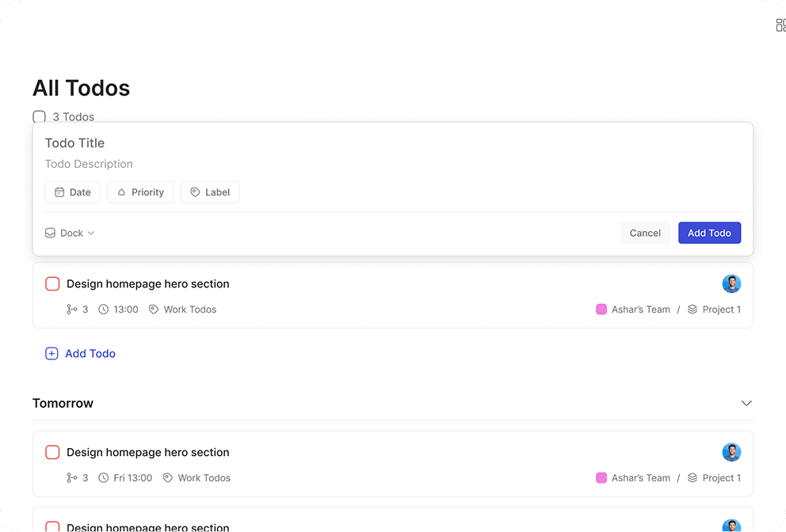The width and height of the screenshot is (786, 532).
Task: Click the Todo Description field
Action: click(392, 164)
